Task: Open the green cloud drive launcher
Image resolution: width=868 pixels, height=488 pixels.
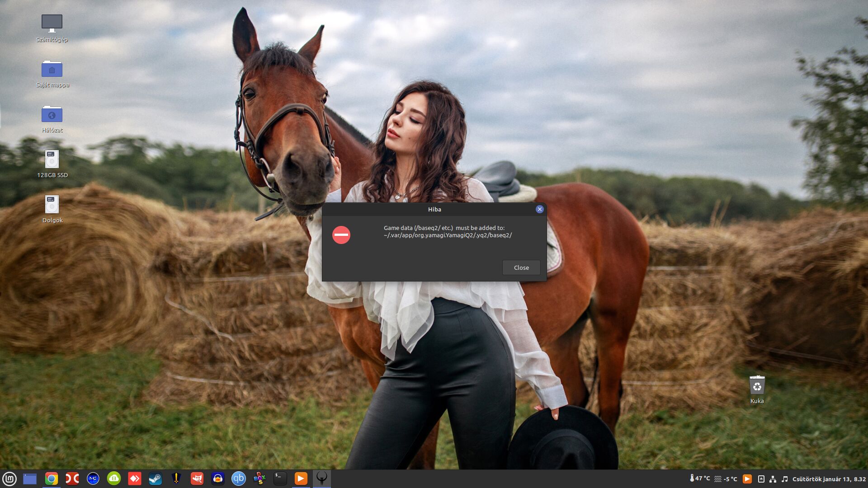Action: [114, 479]
